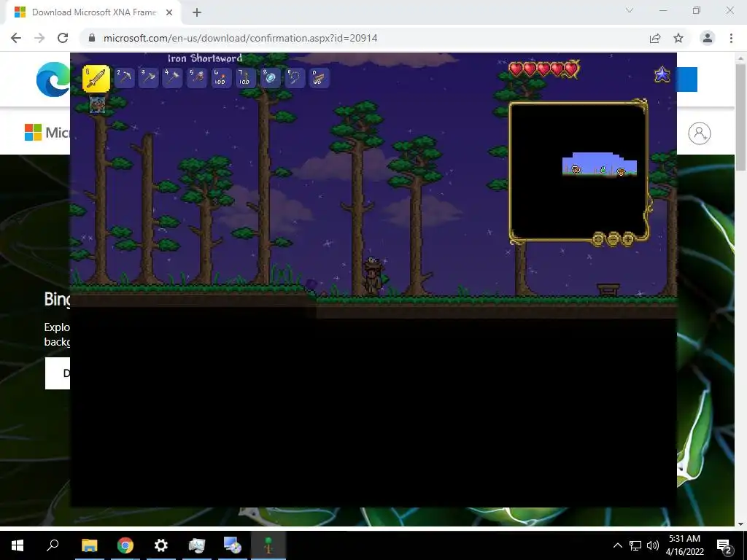Click the player character standing on grass
The image size is (747, 560).
(x=373, y=276)
